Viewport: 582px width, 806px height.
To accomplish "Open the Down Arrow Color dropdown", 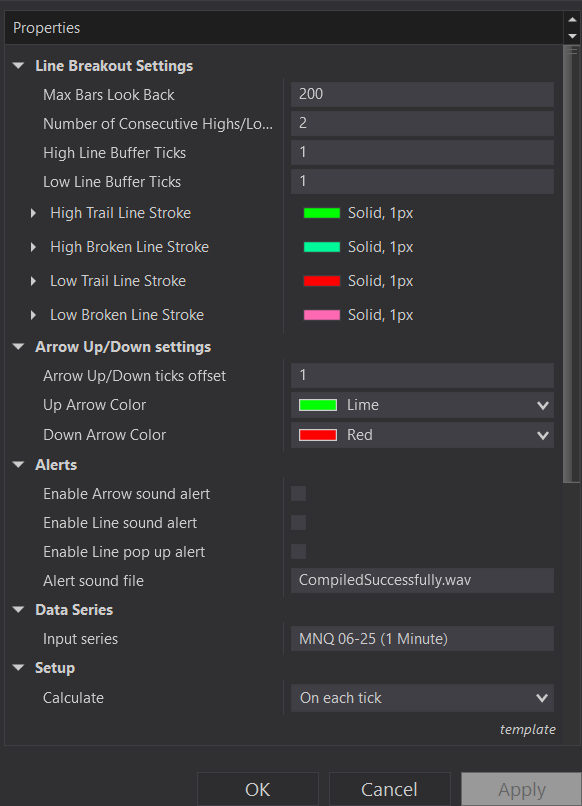I will tap(422, 435).
